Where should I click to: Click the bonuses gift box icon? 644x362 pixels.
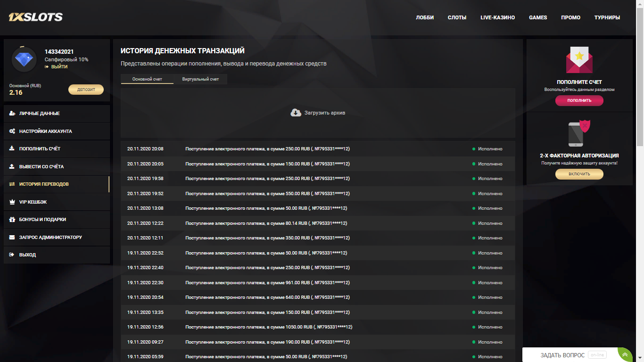12,220
